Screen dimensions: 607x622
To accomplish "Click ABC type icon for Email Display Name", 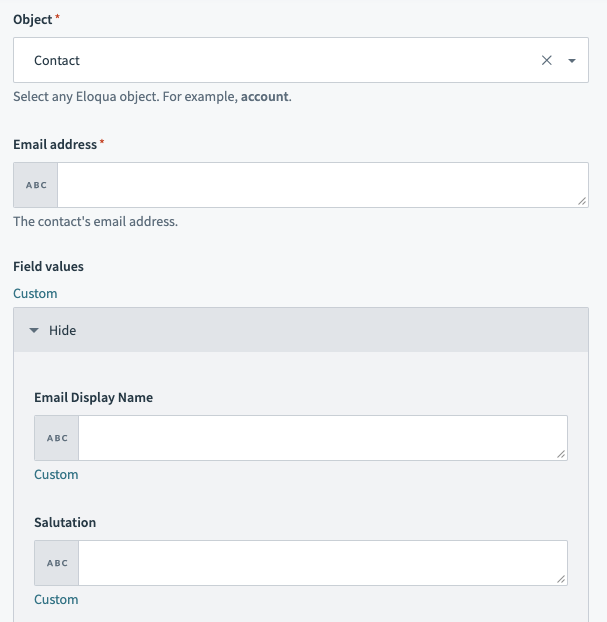I will (x=57, y=438).
